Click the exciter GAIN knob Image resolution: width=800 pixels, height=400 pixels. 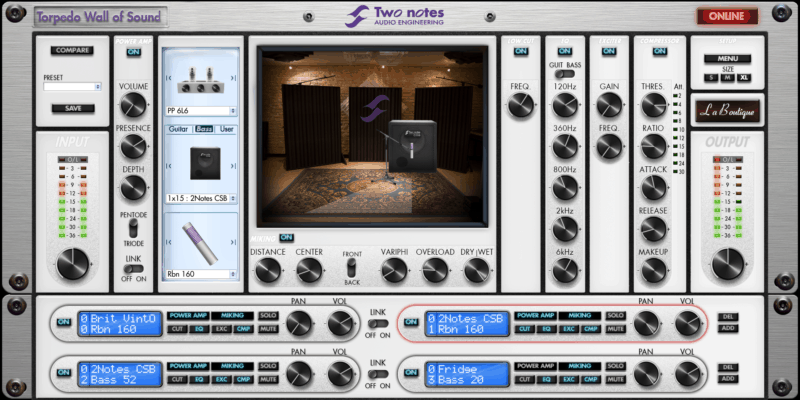(x=609, y=104)
